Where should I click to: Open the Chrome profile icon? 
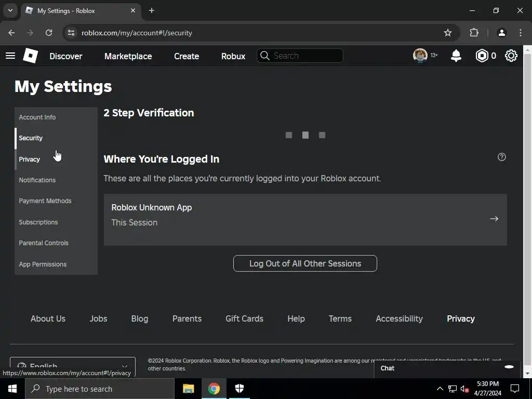point(501,33)
